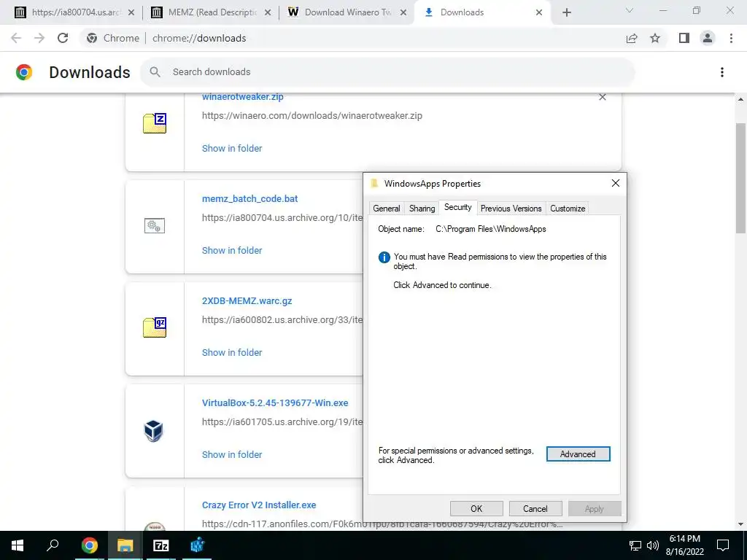The image size is (747, 560).
Task: Click the downloads page vertical scrollbar
Action: pyautogui.click(x=740, y=178)
